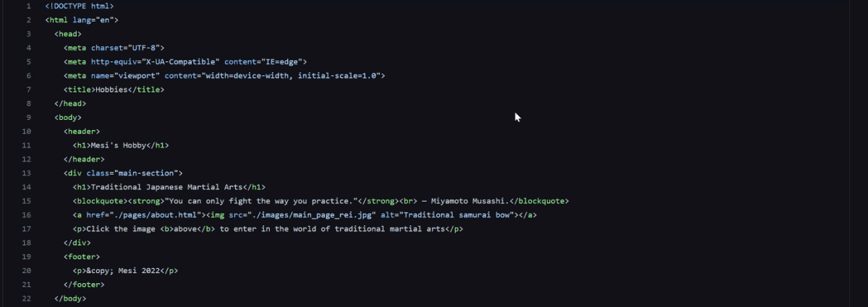Image resolution: width=868 pixels, height=307 pixels.
Task: Click the "Traditional samurai bow" alt text
Action: click(x=457, y=215)
